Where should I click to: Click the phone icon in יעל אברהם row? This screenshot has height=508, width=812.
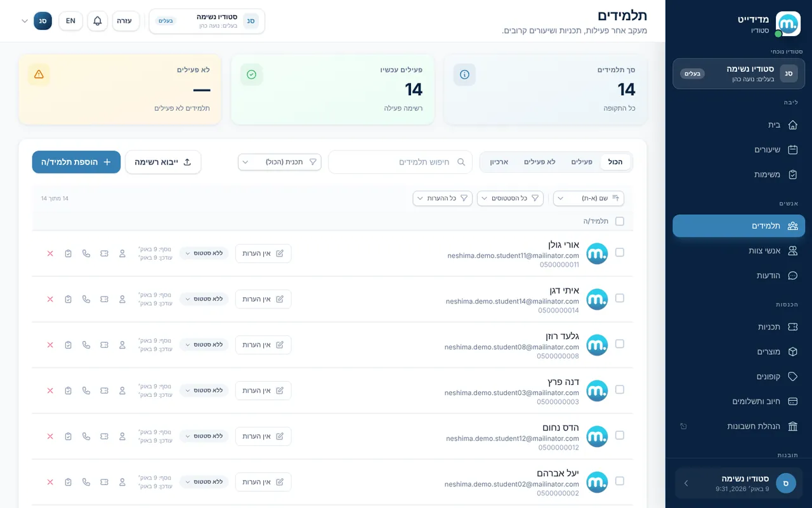click(x=86, y=482)
